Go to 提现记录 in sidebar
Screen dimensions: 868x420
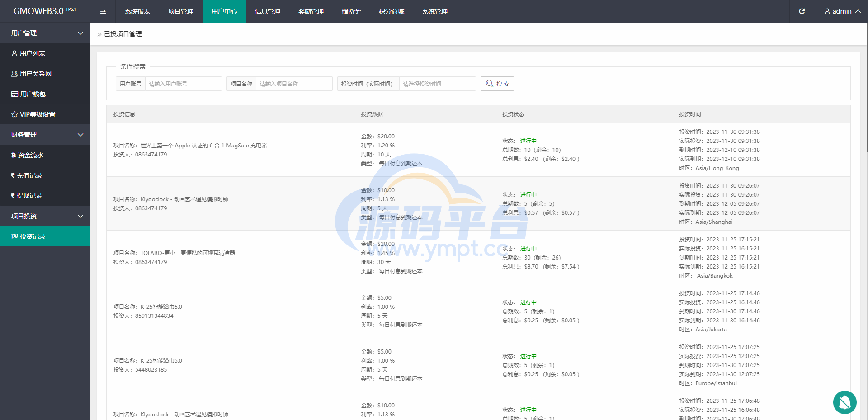point(45,196)
